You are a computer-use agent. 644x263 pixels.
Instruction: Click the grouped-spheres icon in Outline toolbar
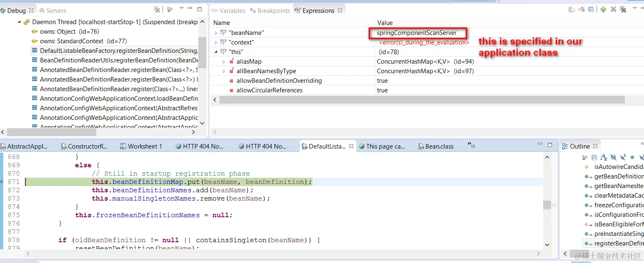584,157
